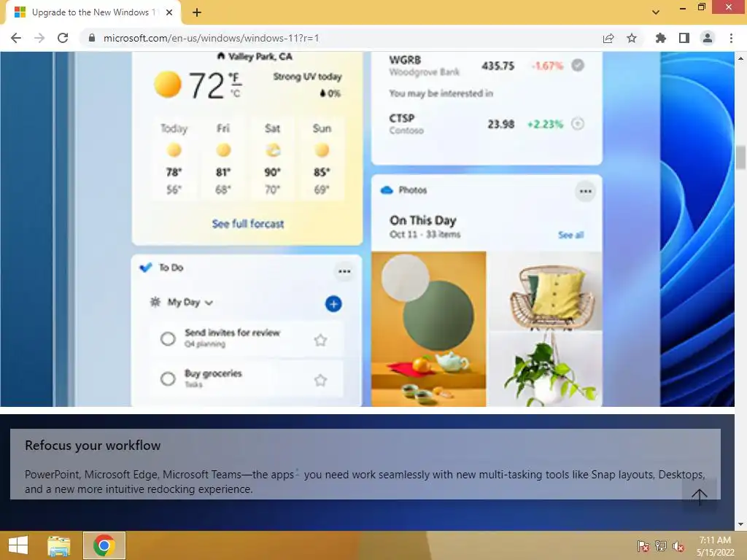This screenshot has height=560, width=747.
Task: Click See all in Photos widget
Action: click(570, 235)
